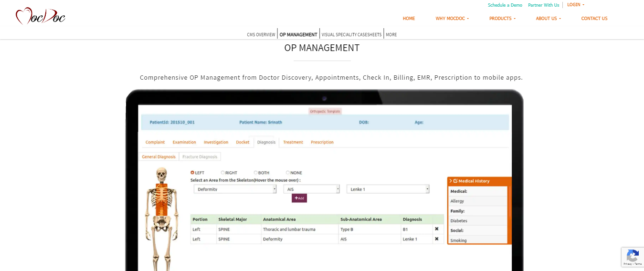This screenshot has width=644, height=271.
Task: Click the 'Skeletal Major' column header
Action: [x=232, y=219]
